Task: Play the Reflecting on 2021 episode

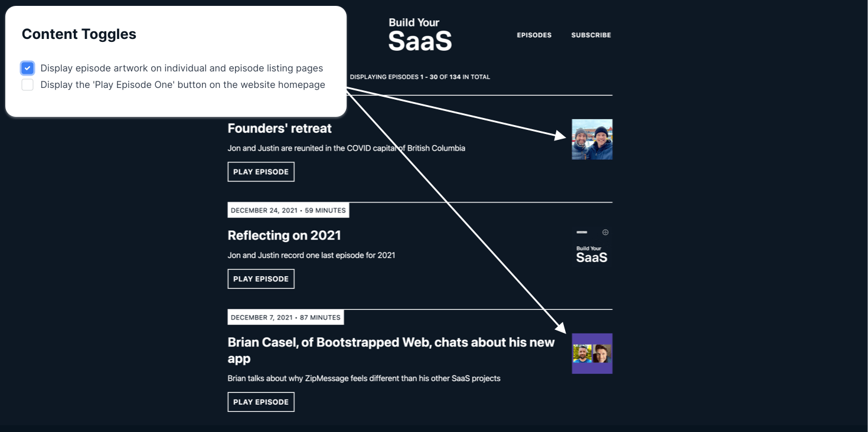Action: tap(260, 279)
